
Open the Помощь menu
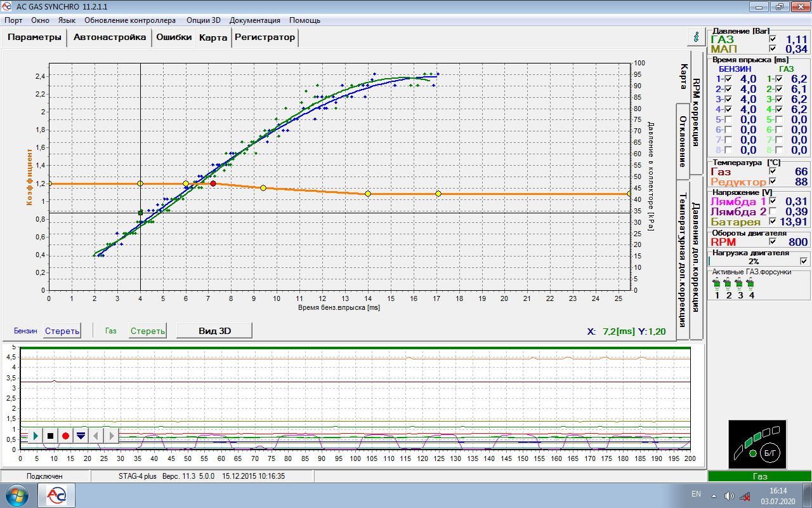tap(304, 20)
